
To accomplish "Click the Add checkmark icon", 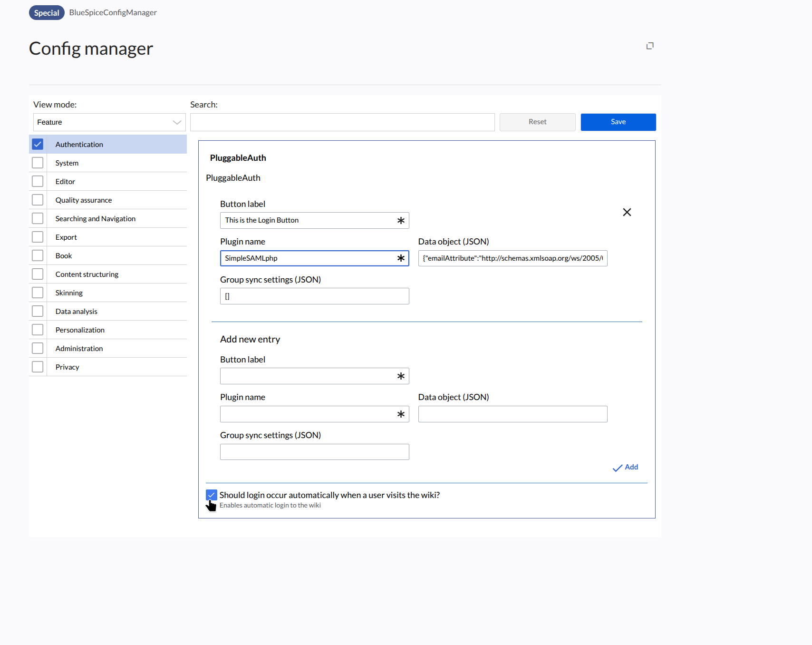I will (617, 468).
